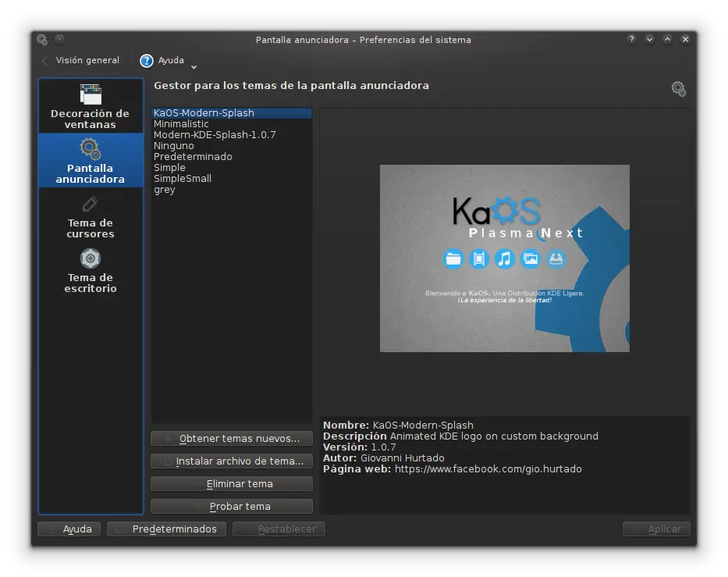Click Instalar archivo de tema button
The height and width of the screenshot is (577, 728).
coord(232,461)
